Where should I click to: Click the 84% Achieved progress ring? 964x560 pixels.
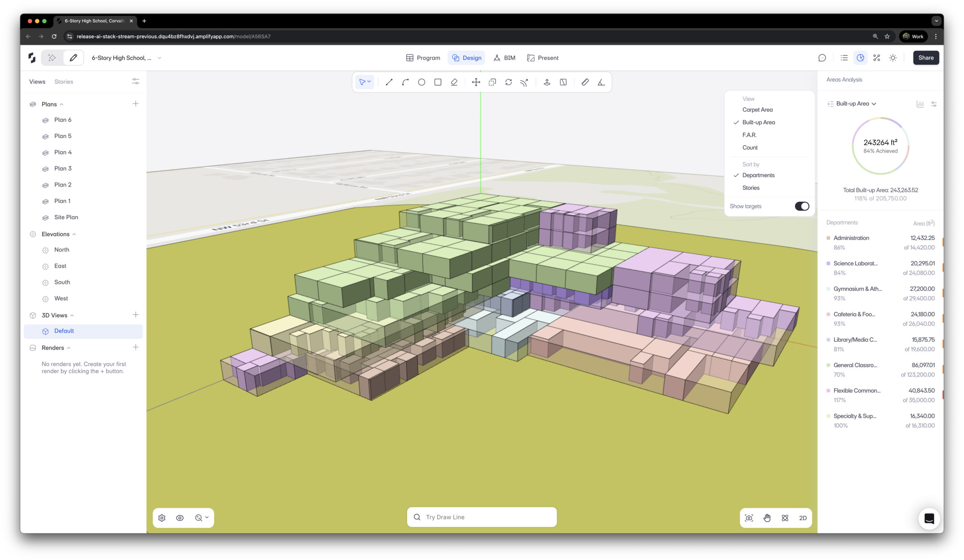(880, 145)
